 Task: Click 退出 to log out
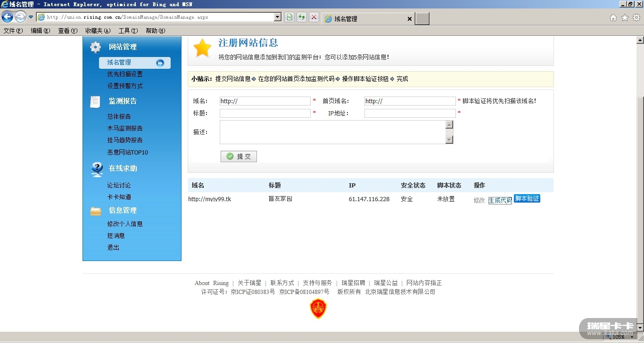(113, 247)
